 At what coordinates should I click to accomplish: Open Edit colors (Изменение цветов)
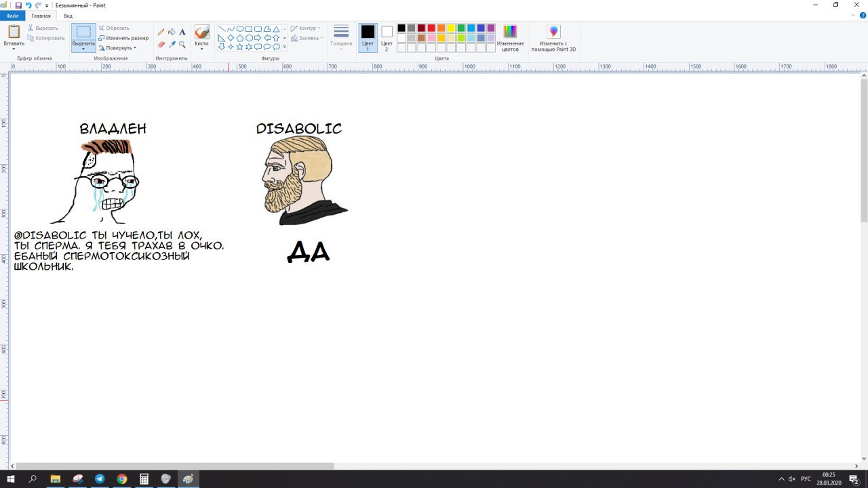tap(510, 38)
